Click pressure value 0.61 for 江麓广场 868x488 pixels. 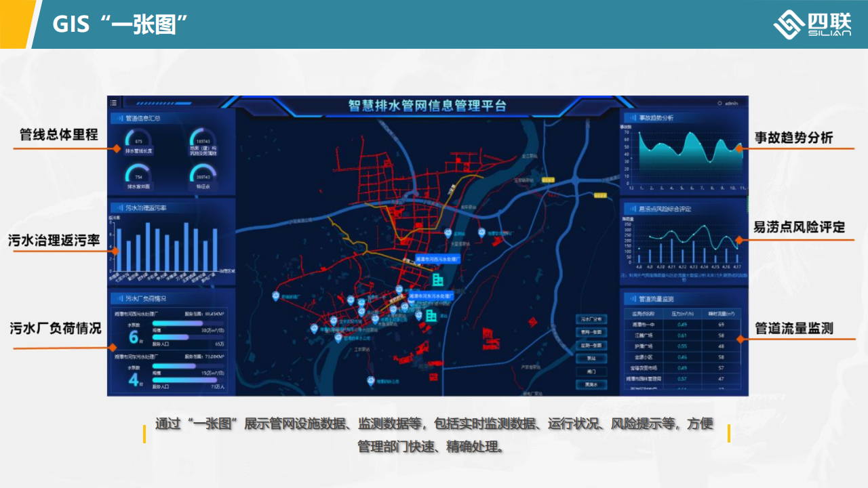tap(682, 335)
